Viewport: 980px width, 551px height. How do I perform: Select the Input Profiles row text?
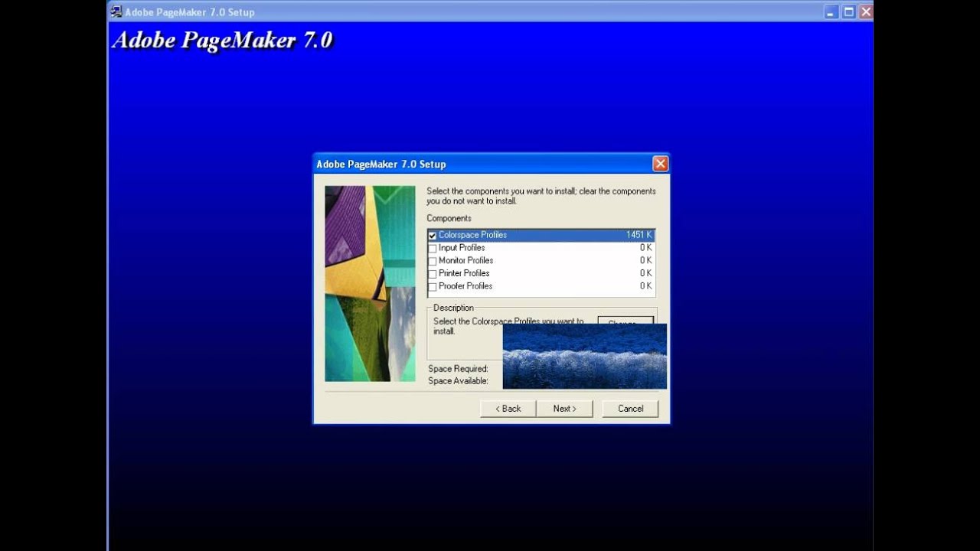(462, 248)
